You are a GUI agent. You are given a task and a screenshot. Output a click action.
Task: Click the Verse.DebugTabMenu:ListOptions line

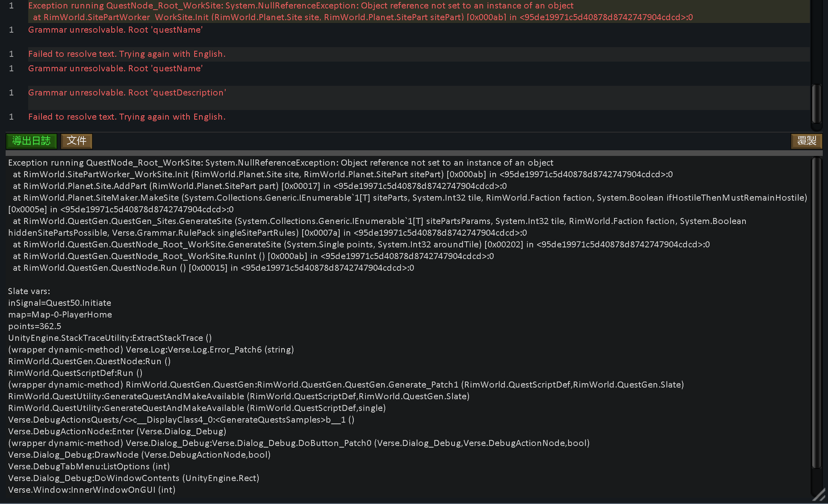coord(89,467)
